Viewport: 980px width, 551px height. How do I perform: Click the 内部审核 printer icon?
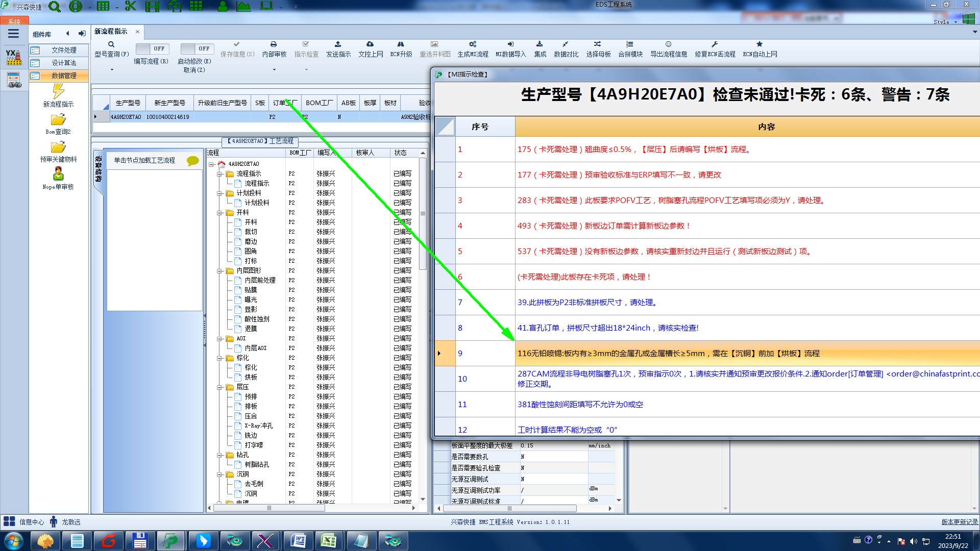point(274,44)
